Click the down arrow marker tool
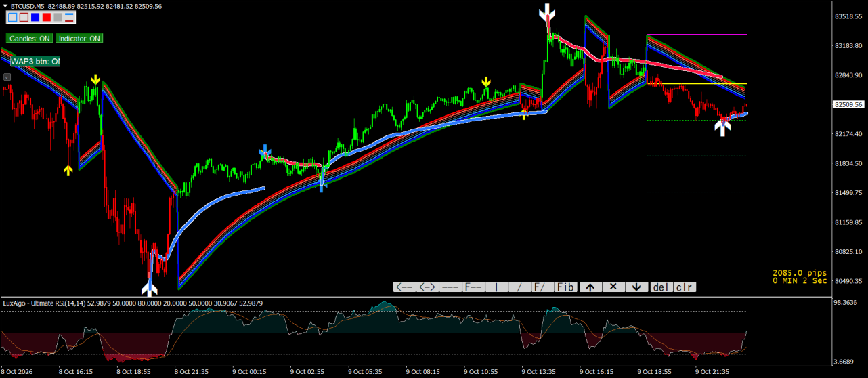 coord(636,287)
